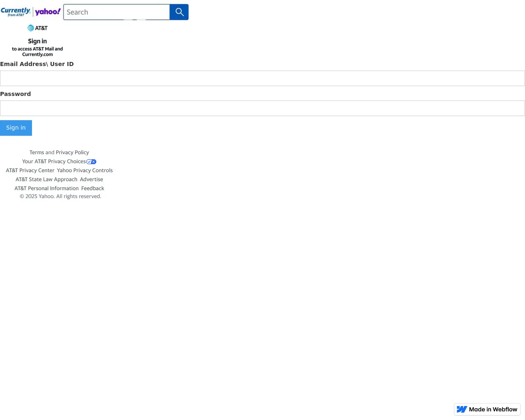Click the blue Sign in button

click(x=16, y=128)
